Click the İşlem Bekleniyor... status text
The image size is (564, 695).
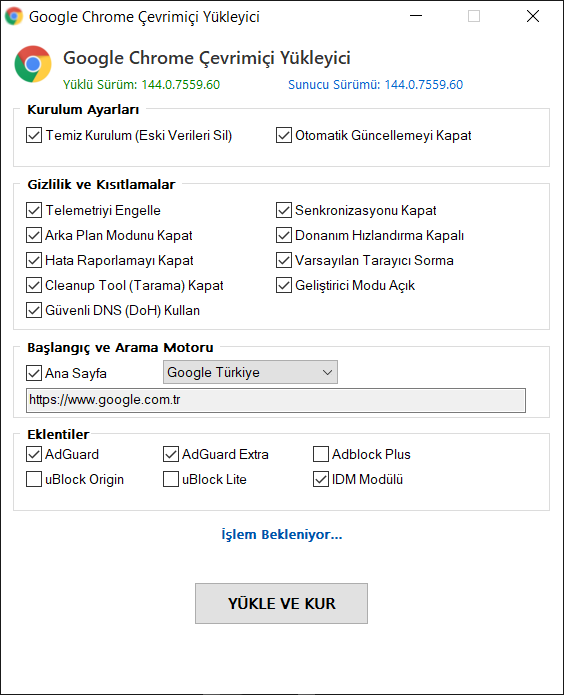click(282, 535)
